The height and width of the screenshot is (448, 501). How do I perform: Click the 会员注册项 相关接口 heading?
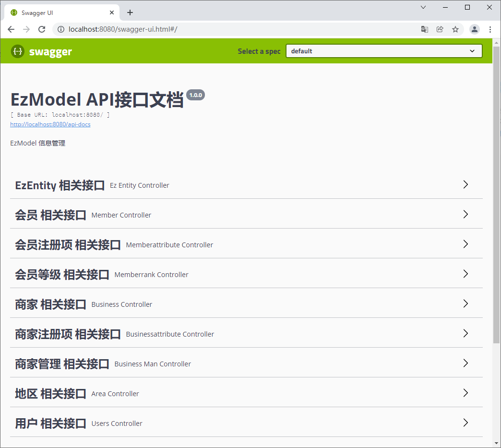point(68,244)
